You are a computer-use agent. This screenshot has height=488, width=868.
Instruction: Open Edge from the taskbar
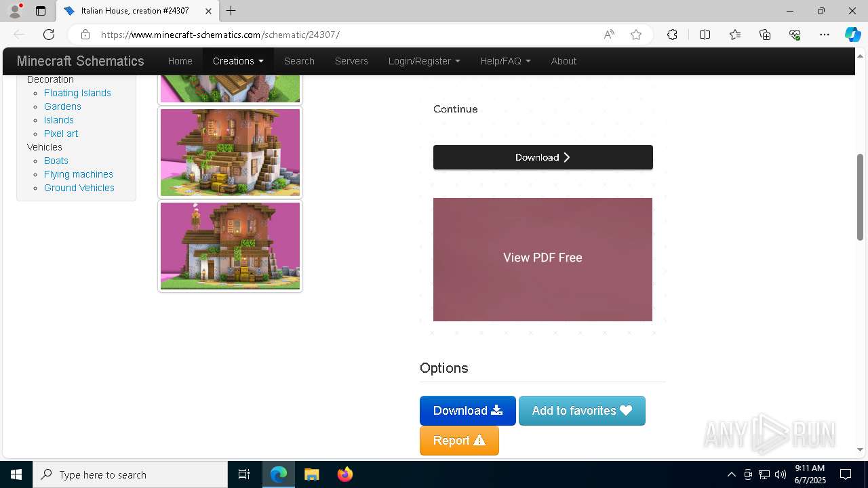click(x=279, y=474)
